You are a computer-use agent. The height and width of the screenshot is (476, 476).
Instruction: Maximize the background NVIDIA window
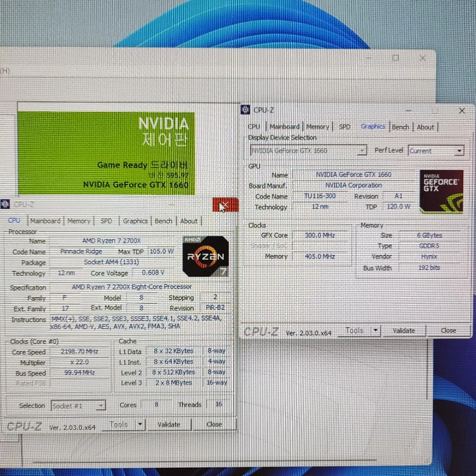click(x=395, y=58)
